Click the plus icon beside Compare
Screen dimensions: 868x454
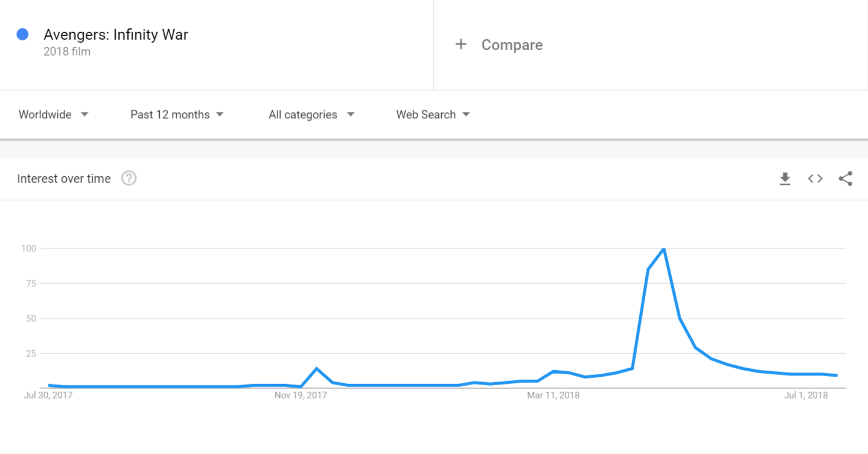[x=461, y=44]
